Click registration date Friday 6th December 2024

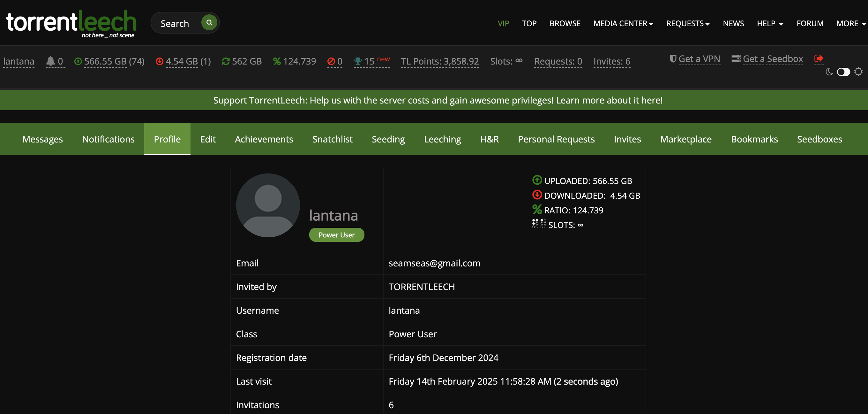click(443, 358)
